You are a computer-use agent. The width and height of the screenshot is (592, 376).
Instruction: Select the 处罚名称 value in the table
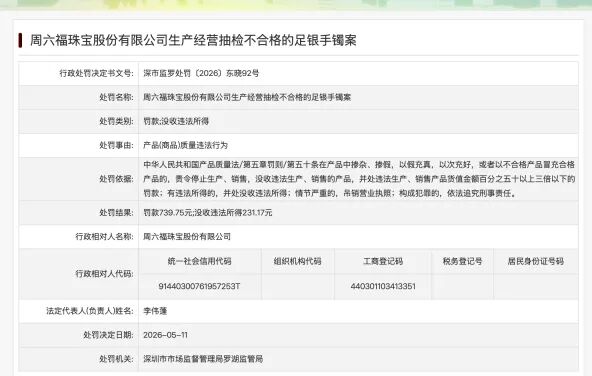click(x=247, y=97)
